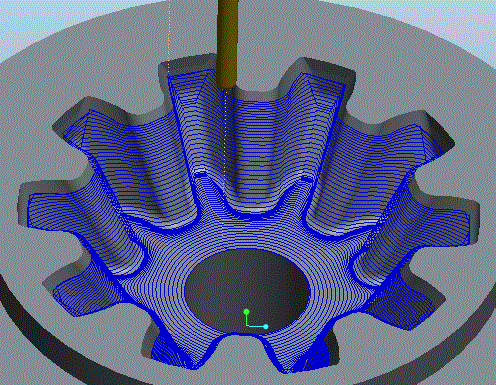Screen dimensions: 496x385
Task: Pick the origin corner joining both axes
Action: 247,326
